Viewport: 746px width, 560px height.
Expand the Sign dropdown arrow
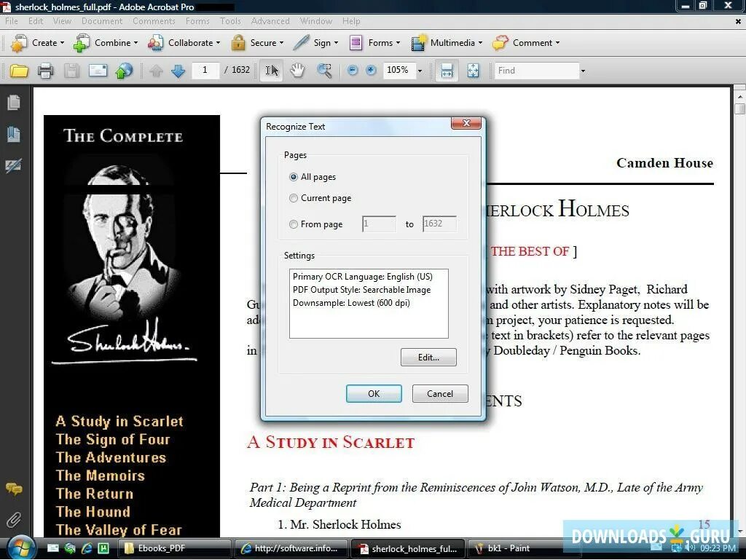pos(336,43)
